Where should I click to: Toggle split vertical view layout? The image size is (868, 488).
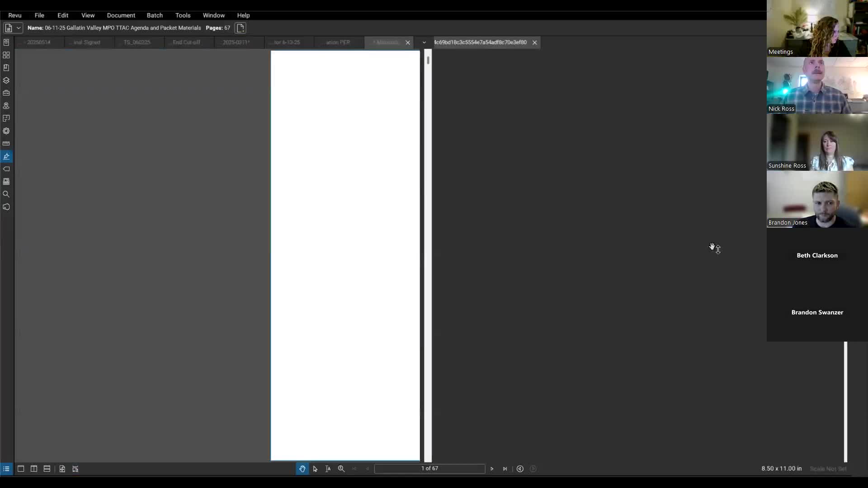(34, 469)
